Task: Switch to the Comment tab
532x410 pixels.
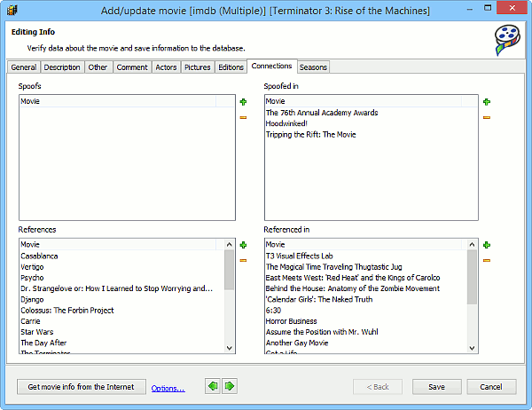Action: (132, 67)
